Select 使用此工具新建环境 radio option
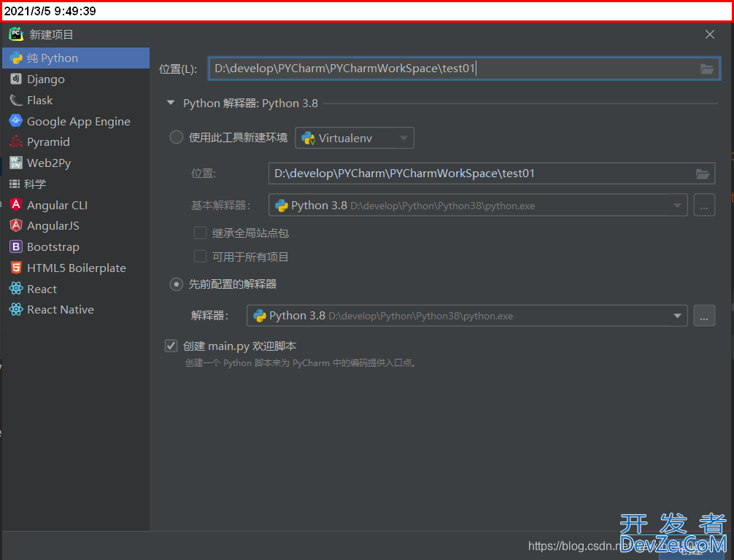 (x=176, y=138)
